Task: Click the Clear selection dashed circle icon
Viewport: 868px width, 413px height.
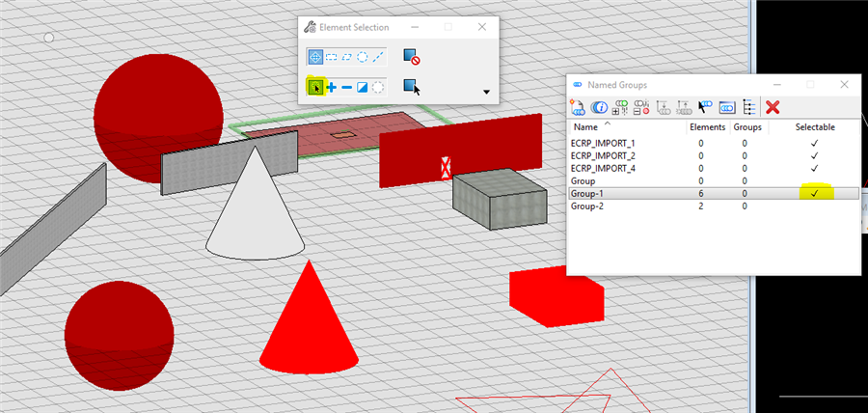Action: tap(378, 87)
